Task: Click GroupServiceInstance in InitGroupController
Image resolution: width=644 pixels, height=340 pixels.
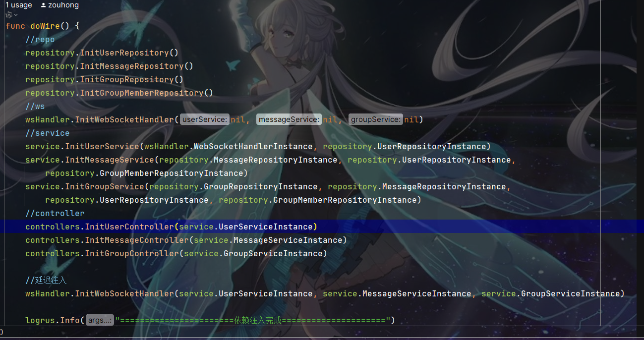Action: click(273, 253)
